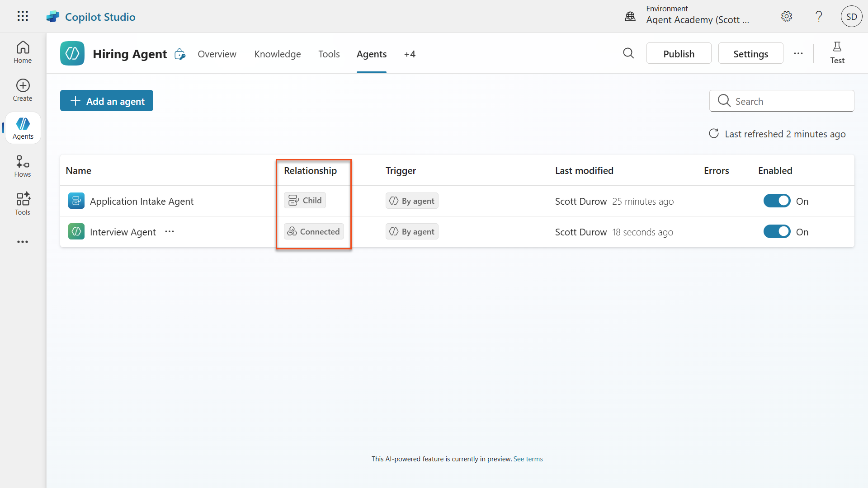Screen dimensions: 868x488
Task: Open settings gear in top bar
Action: pos(786,17)
